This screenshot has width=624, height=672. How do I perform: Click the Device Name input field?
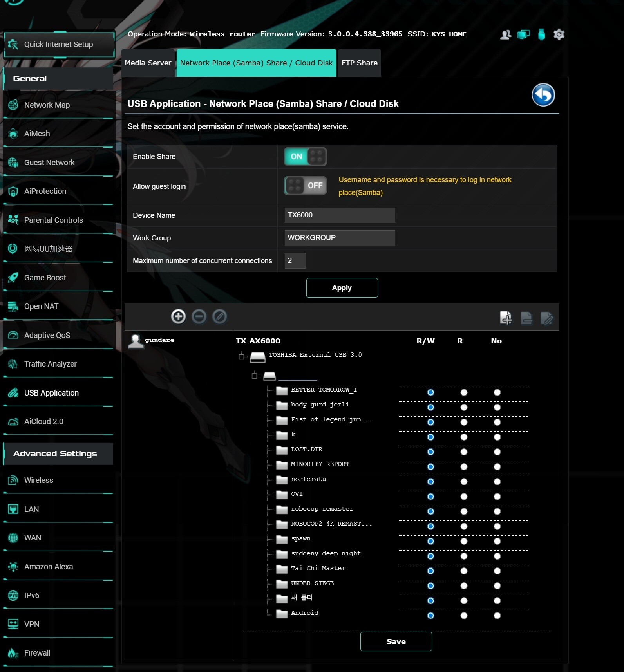pos(340,215)
